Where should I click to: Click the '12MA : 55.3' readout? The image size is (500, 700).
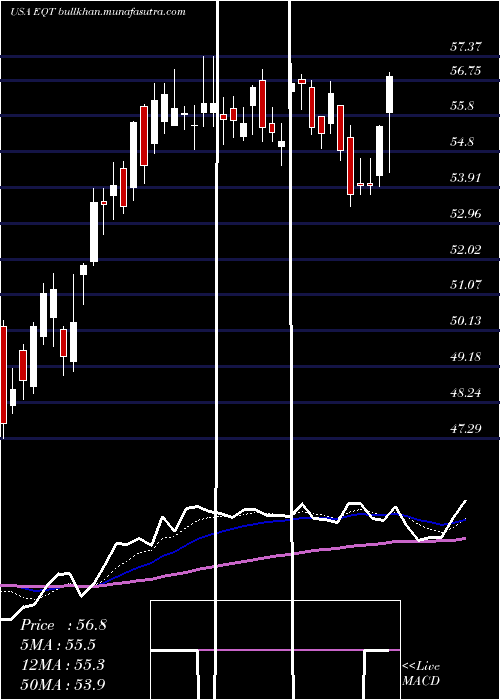point(62,665)
